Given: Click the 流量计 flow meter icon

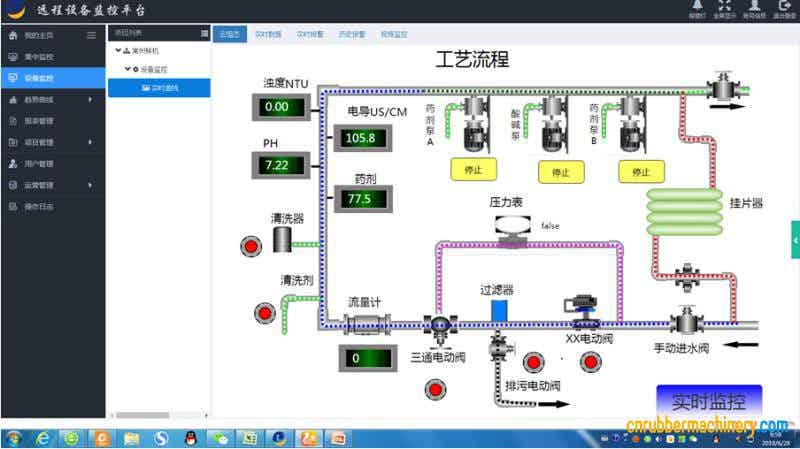Looking at the screenshot, I should [365, 324].
